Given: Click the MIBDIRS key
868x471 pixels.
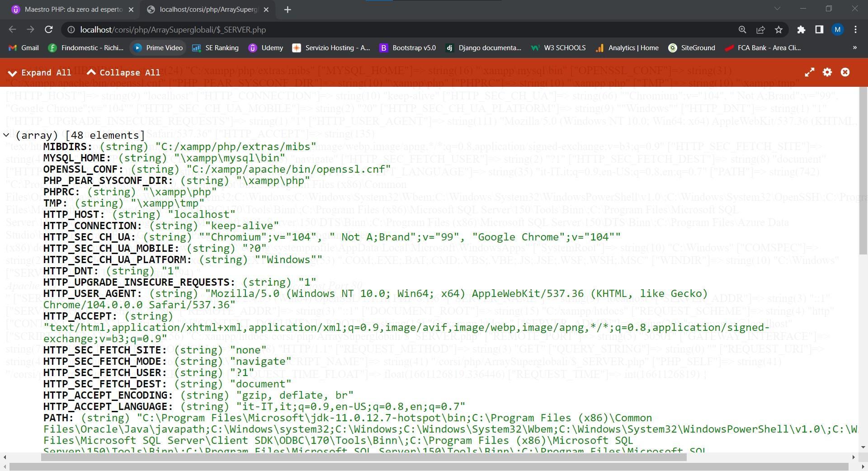Looking at the screenshot, I should pos(68,146).
